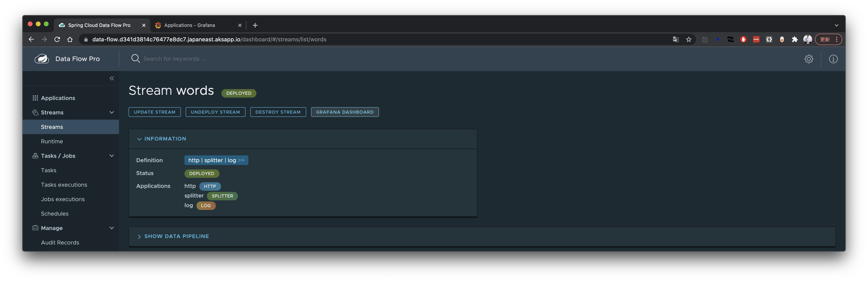The height and width of the screenshot is (281, 868).
Task: Click the Applications grid icon in the sidebar
Action: [x=35, y=98]
